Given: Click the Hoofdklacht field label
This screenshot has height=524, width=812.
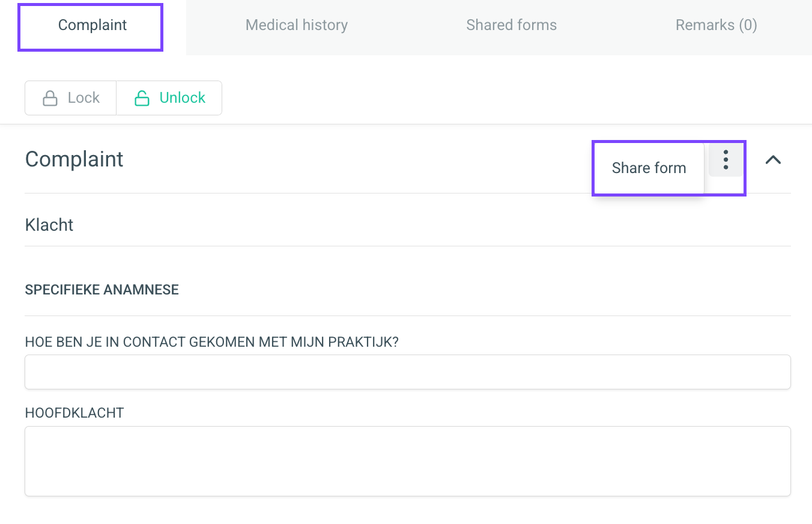Looking at the screenshot, I should click(74, 413).
